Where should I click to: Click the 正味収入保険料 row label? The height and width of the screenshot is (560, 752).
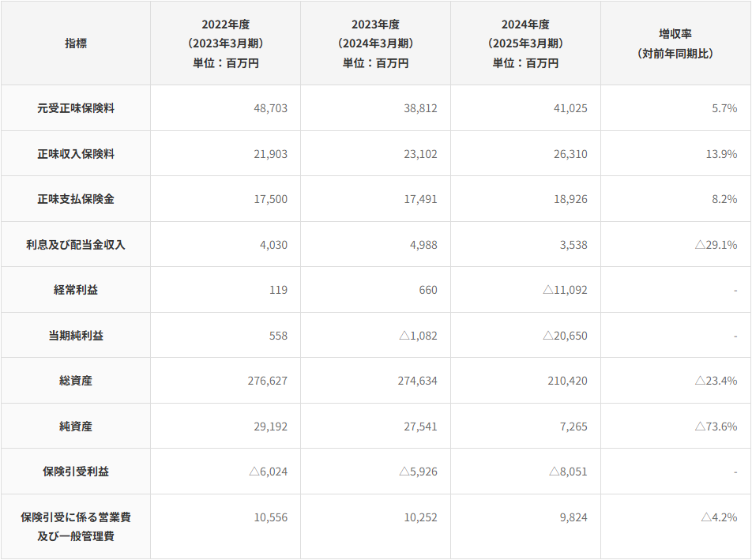click(76, 154)
